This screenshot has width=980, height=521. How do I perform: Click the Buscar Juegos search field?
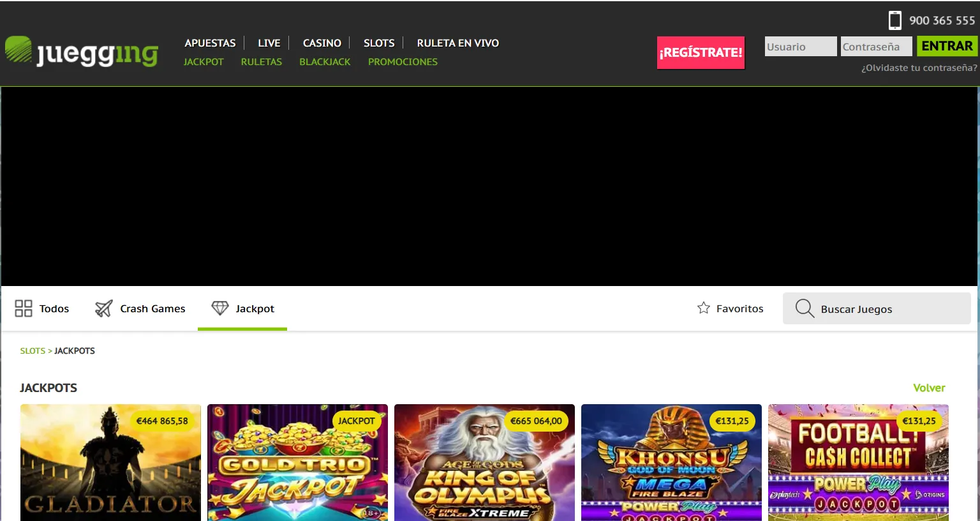point(877,308)
